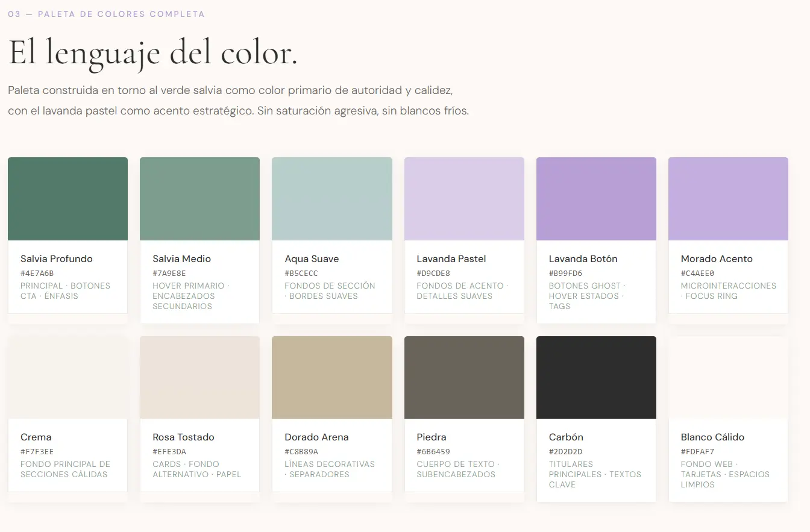Click "Fondos de sección · Bordes suaves" text

coord(330,291)
